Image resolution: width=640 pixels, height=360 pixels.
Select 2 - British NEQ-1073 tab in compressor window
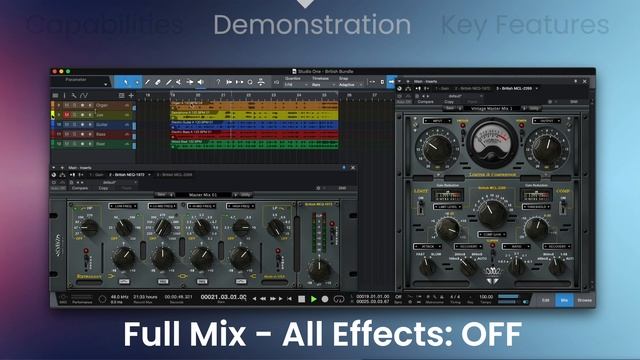coord(473,88)
